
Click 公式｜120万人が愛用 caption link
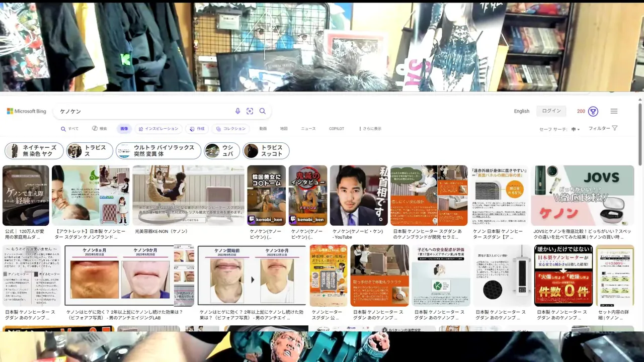tap(25, 234)
